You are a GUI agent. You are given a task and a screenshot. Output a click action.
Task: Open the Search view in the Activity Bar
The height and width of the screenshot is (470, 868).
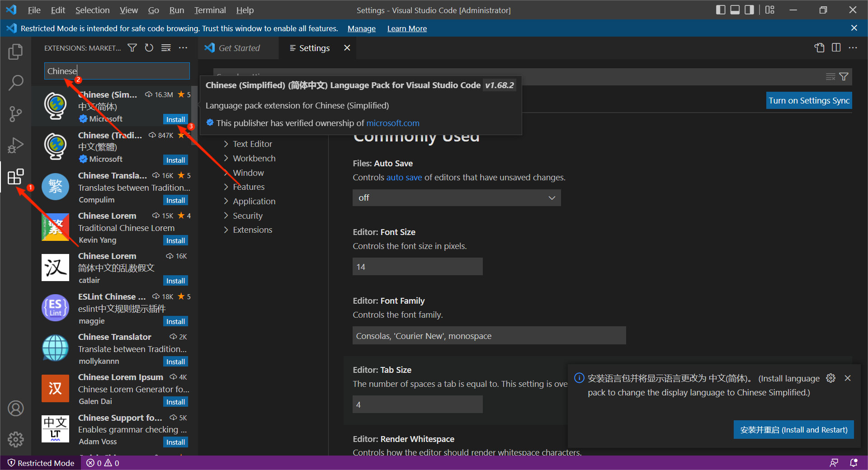pos(16,83)
